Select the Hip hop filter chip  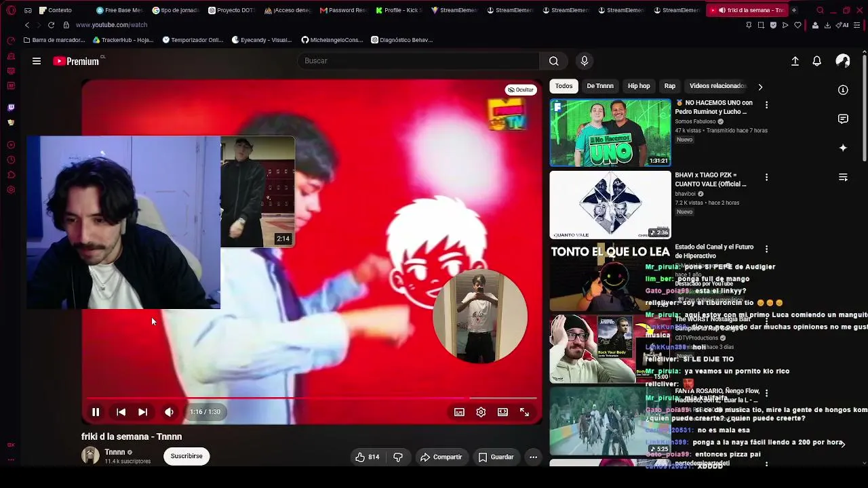pos(639,86)
